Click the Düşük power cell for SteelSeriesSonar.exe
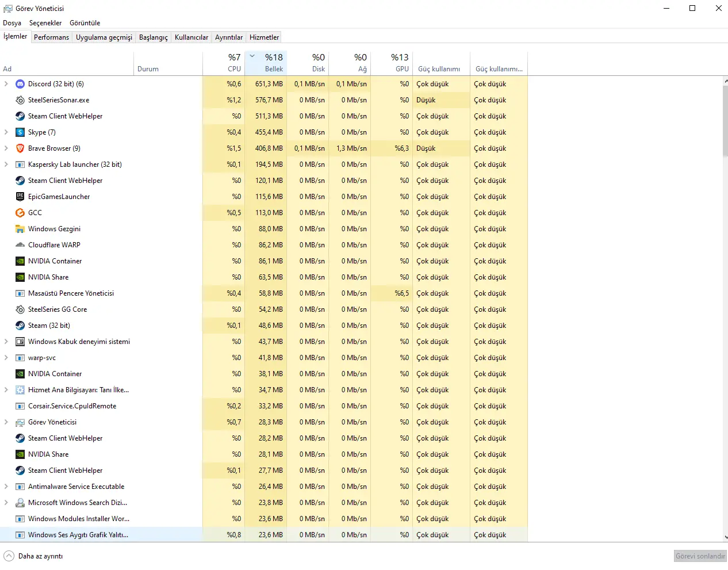 pyautogui.click(x=441, y=100)
